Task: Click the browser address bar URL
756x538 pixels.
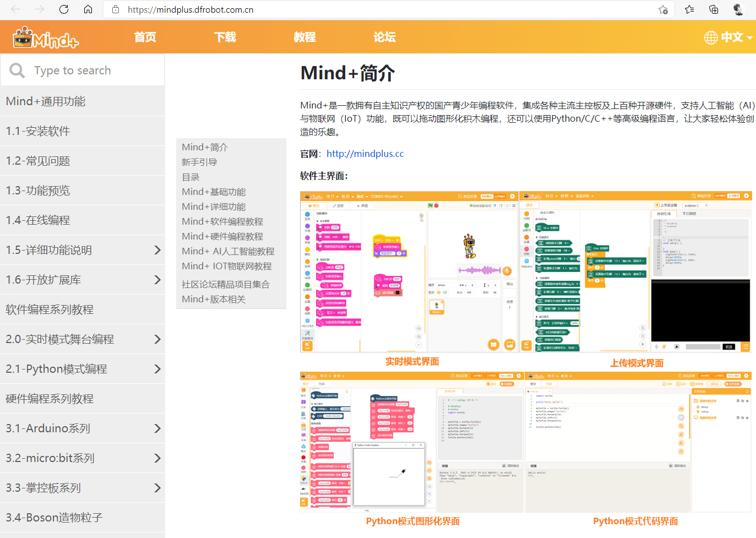Action: [x=191, y=9]
